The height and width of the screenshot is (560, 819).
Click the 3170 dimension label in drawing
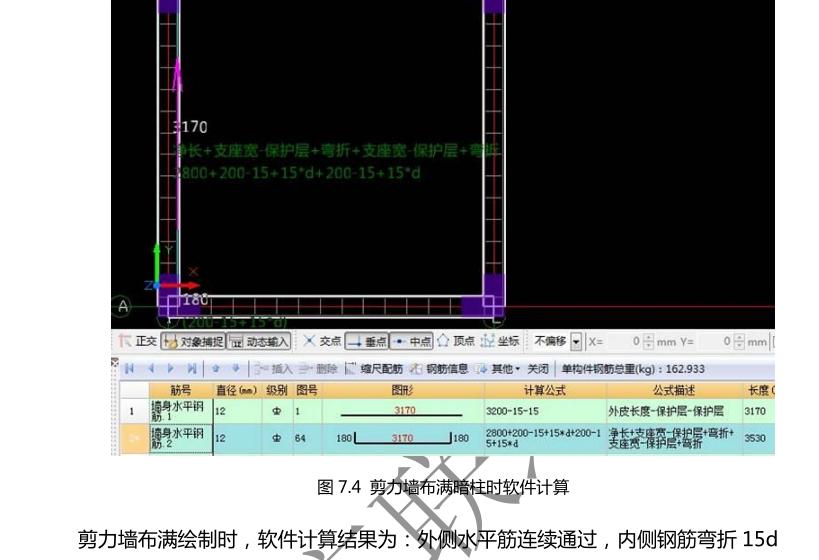pos(191,127)
